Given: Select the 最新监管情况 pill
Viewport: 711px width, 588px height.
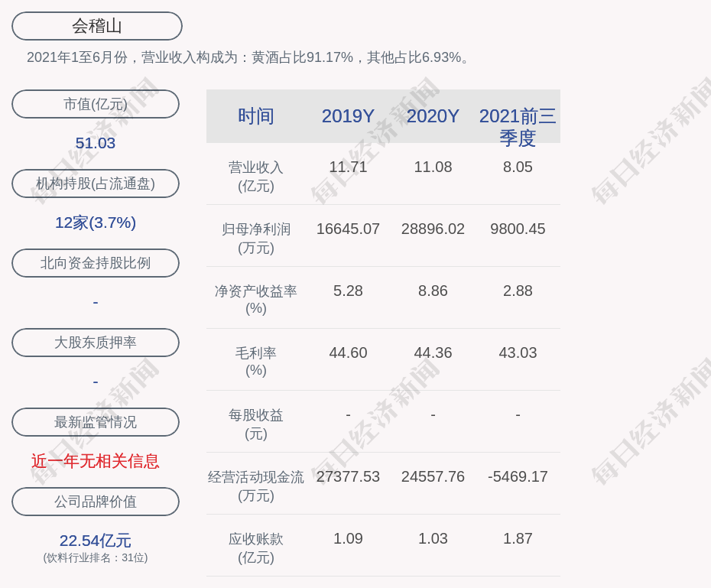Looking at the screenshot, I should [96, 422].
